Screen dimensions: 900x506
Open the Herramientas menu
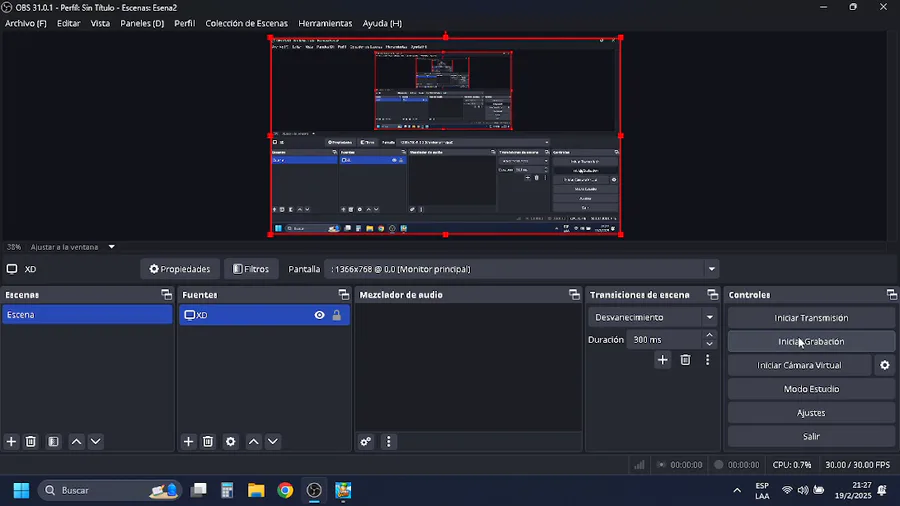click(325, 24)
